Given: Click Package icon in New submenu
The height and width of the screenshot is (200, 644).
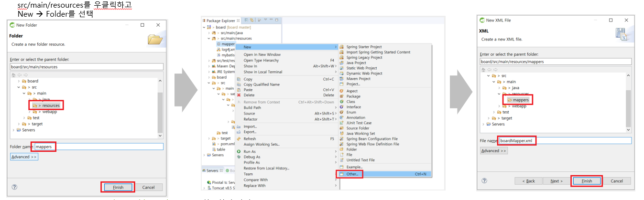Looking at the screenshot, I should tap(342, 96).
